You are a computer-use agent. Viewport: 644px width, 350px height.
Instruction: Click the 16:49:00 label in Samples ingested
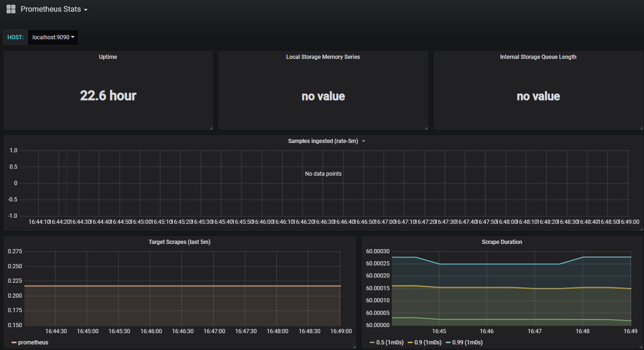pos(629,222)
